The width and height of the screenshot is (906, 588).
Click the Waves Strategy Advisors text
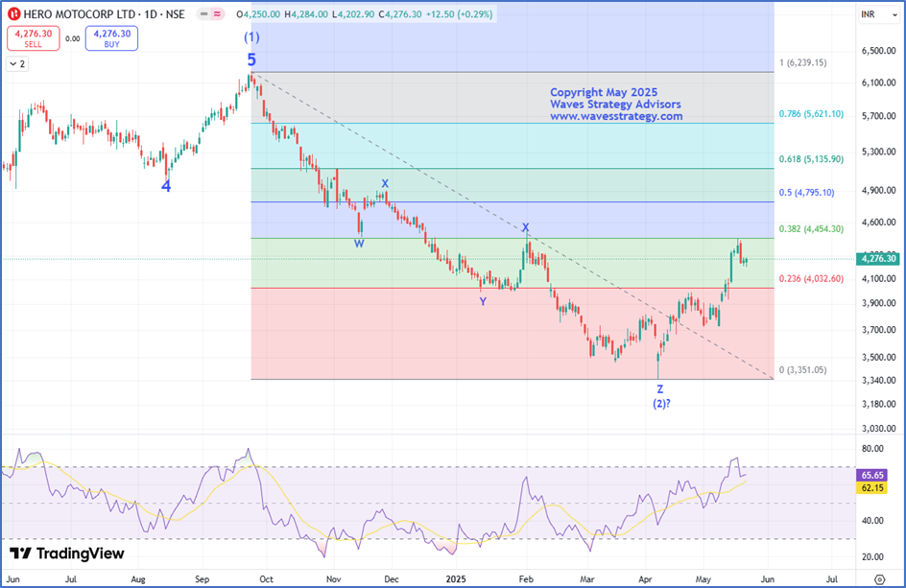pyautogui.click(x=615, y=104)
